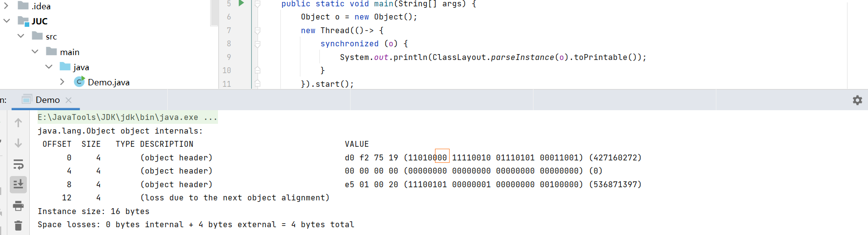Click the VALUE column header text
This screenshot has height=235, width=868.
[356, 144]
